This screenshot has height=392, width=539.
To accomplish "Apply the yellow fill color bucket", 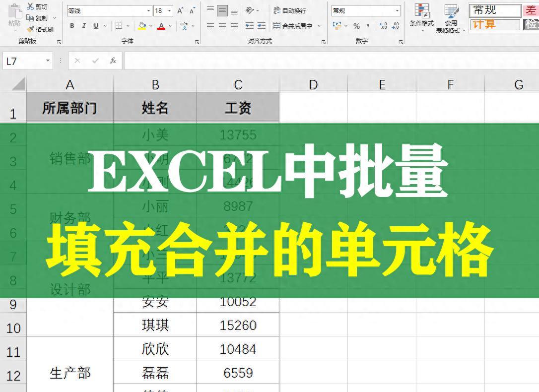I will pyautogui.click(x=142, y=26).
